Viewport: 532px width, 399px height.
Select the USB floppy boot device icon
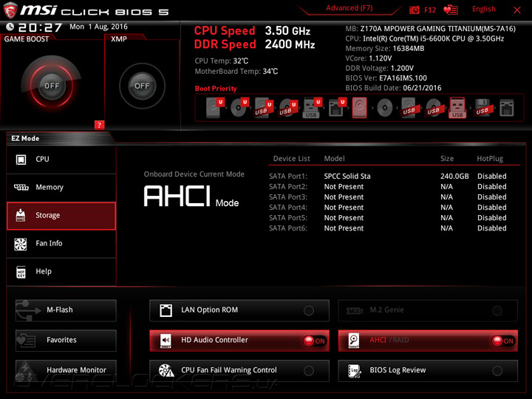pyautogui.click(x=482, y=108)
